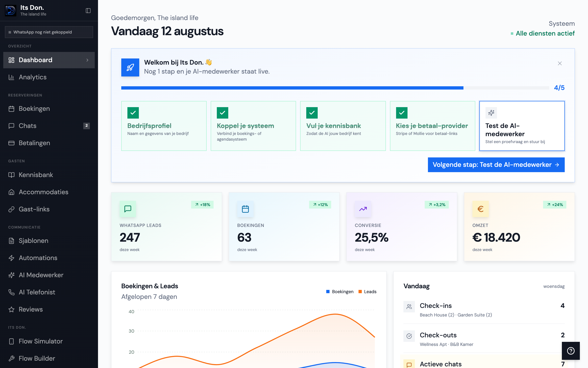Click the Conversie trend icon
The width and height of the screenshot is (588, 368).
363,209
